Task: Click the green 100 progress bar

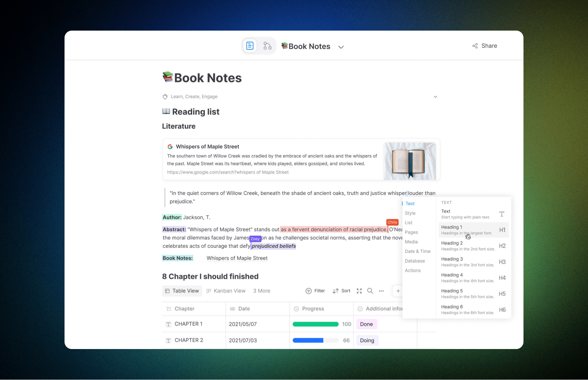Action: tap(316, 324)
